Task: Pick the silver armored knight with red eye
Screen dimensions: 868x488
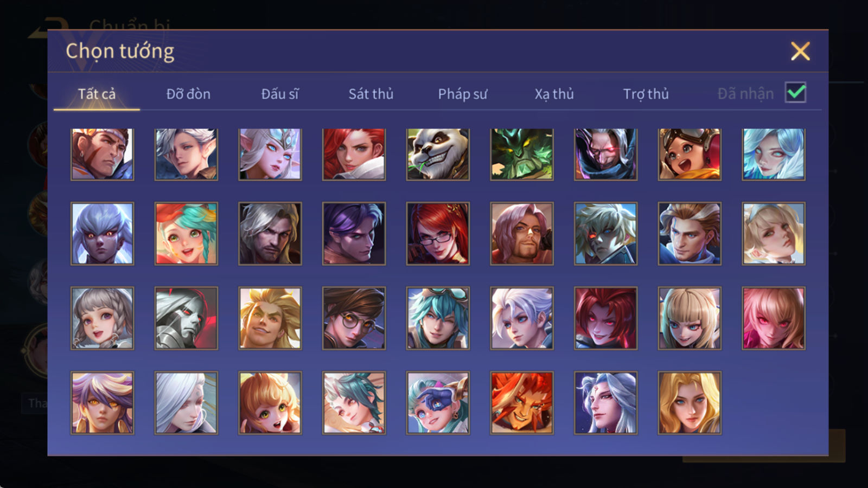Action: [186, 318]
